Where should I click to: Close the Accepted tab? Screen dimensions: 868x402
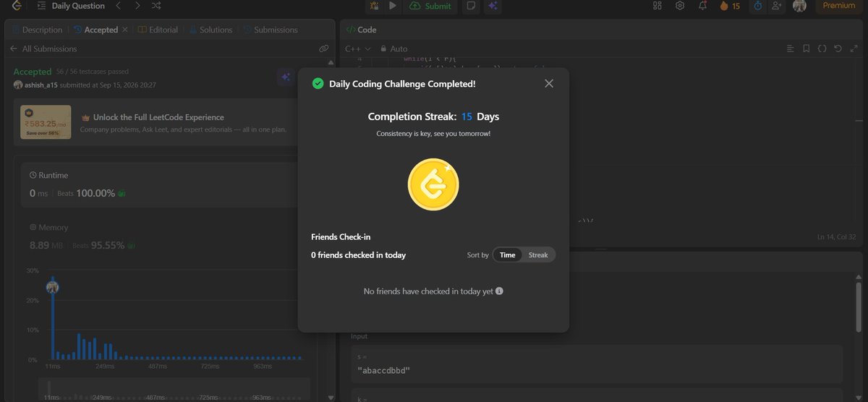point(124,30)
